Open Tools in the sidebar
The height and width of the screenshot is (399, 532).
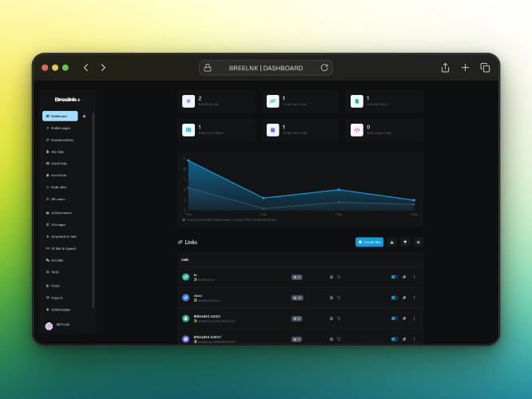53,272
